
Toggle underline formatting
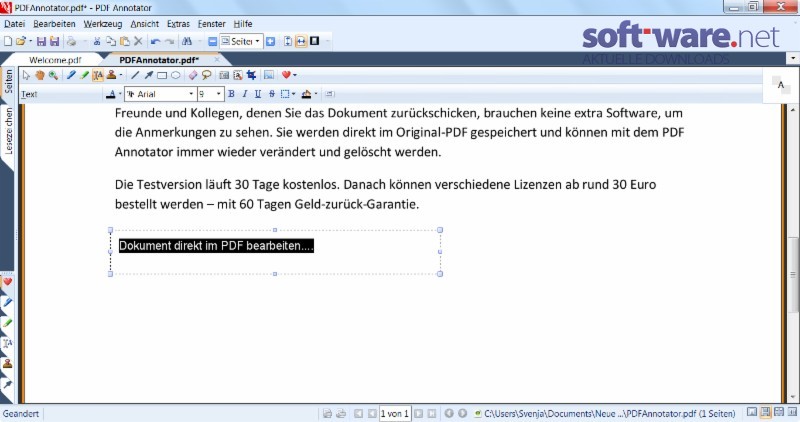(258, 94)
